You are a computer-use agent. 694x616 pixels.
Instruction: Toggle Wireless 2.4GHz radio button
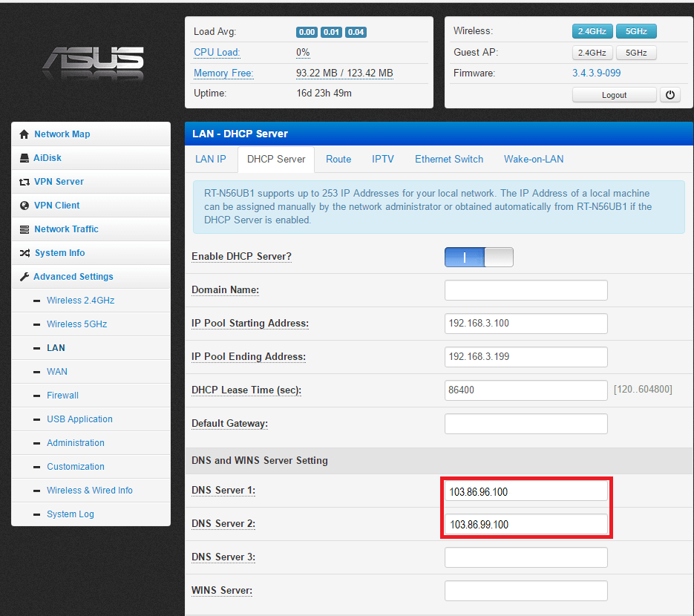click(x=592, y=31)
